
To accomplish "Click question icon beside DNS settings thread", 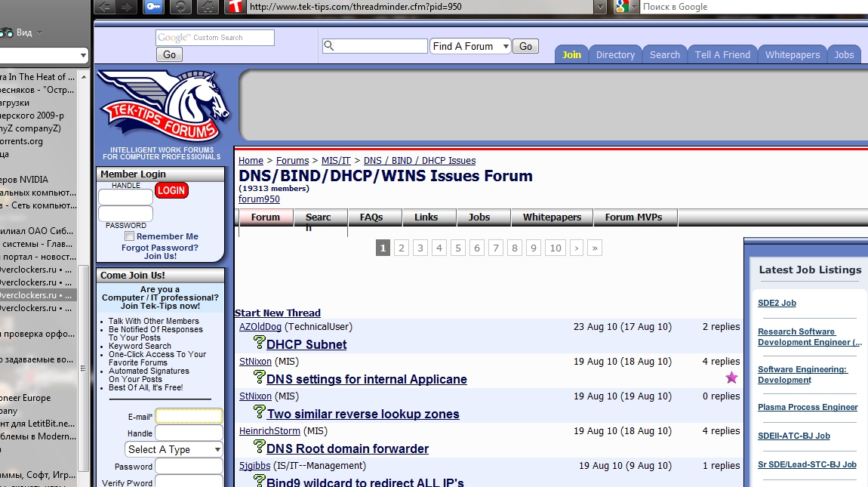I will coord(259,377).
